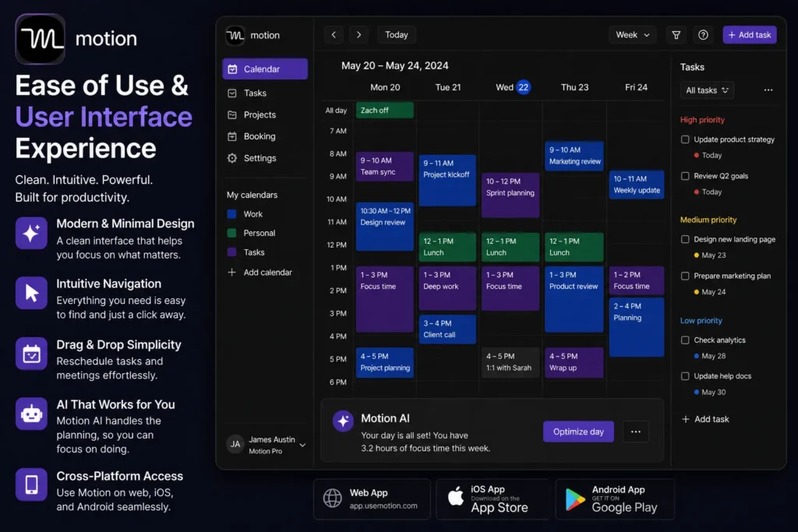Screen dimensions: 798x532
Task: Click the Cross-Platform phone icon
Action: coord(31,484)
